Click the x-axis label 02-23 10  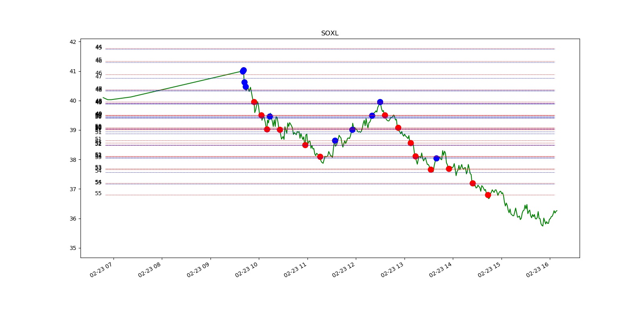(247, 270)
